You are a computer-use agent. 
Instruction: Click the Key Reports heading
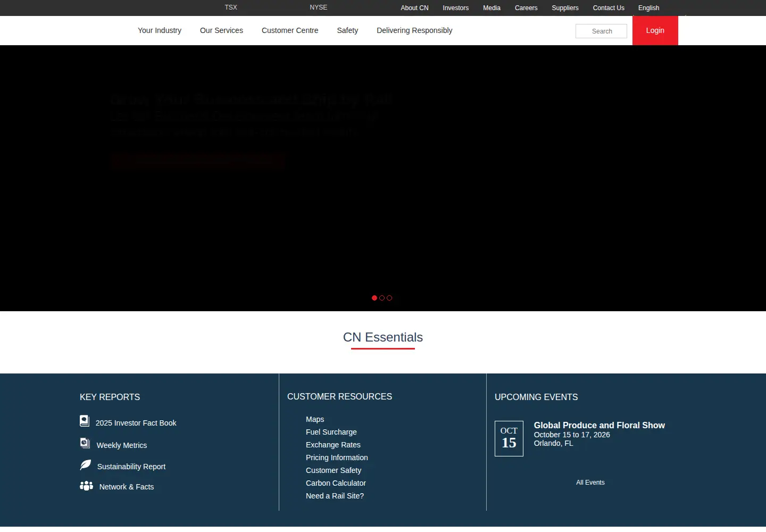click(x=110, y=397)
